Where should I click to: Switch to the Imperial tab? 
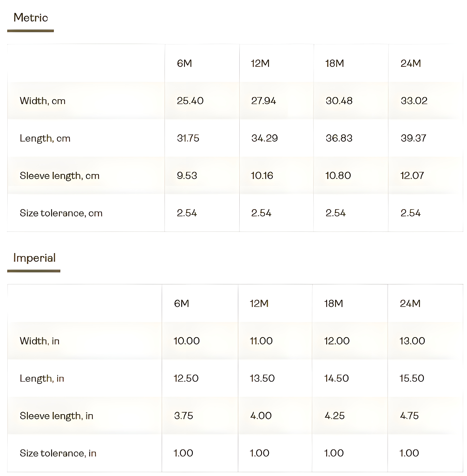pos(34,258)
